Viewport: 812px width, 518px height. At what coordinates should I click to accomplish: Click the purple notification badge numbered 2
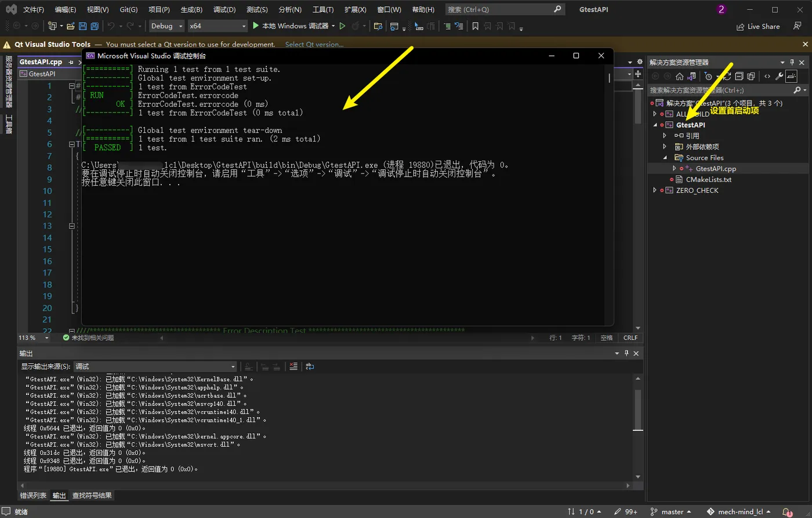coord(722,9)
